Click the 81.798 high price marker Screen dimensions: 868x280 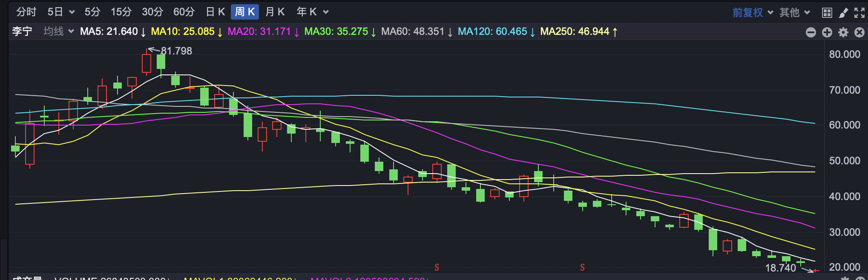pos(176,51)
